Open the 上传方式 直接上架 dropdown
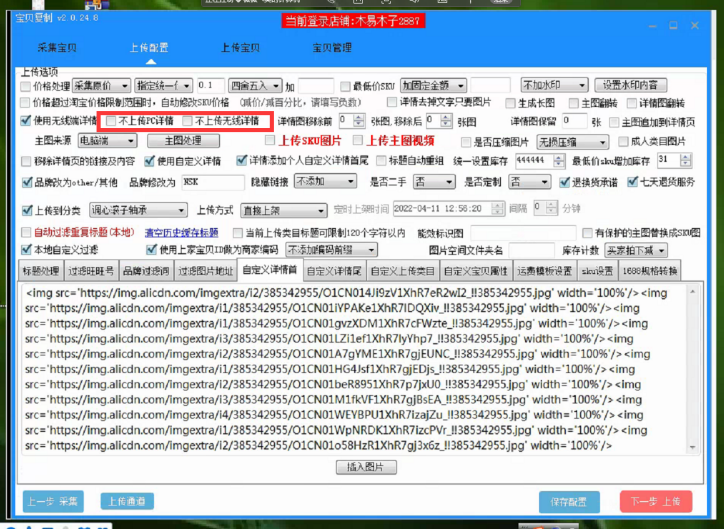 (x=284, y=210)
